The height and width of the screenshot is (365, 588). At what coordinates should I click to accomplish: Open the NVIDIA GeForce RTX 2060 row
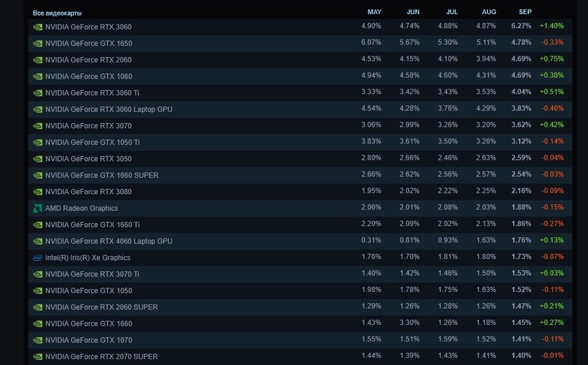click(300, 60)
